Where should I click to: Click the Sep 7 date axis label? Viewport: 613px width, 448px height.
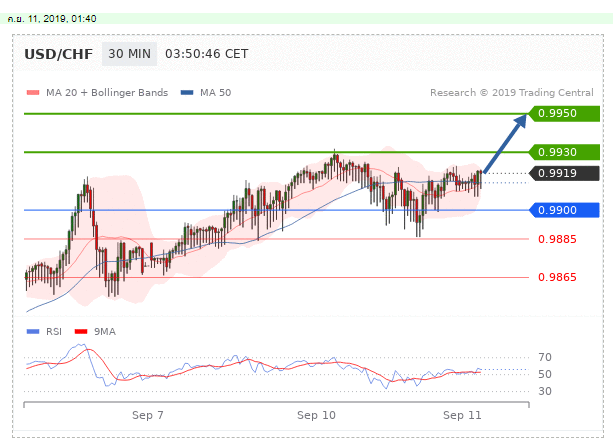pyautogui.click(x=147, y=415)
